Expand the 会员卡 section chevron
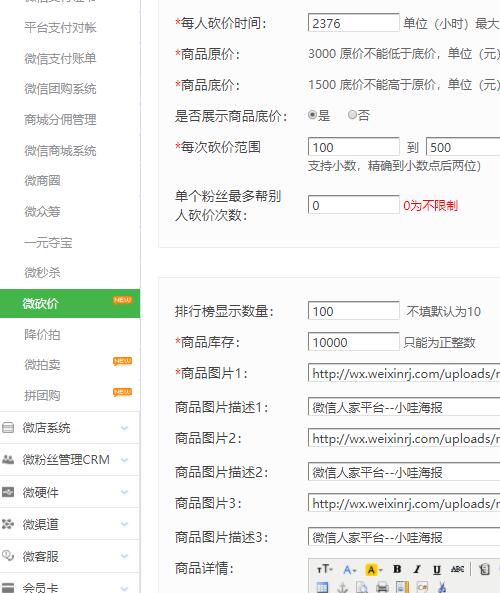 pyautogui.click(x=124, y=588)
